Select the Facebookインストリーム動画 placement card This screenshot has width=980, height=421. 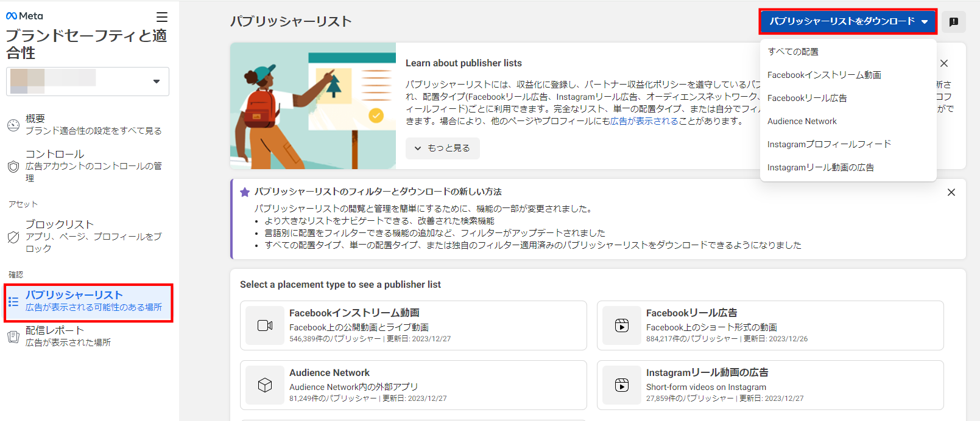point(413,325)
